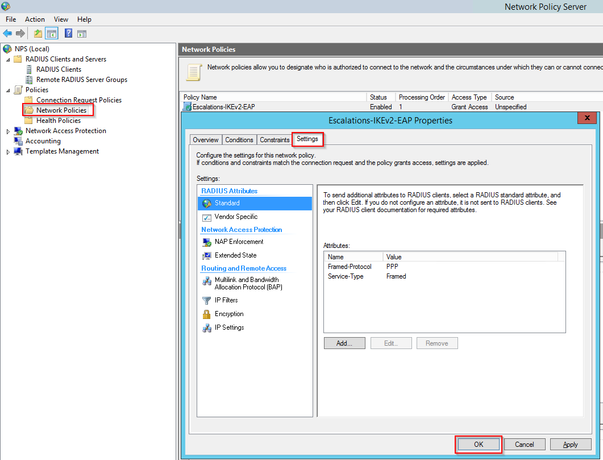603x460 pixels.
Task: Switch to the Overview tab
Action: pos(206,140)
